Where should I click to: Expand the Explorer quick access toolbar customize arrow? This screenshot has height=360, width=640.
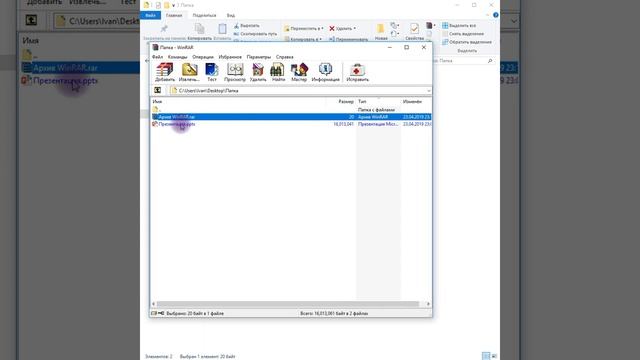coord(173,5)
